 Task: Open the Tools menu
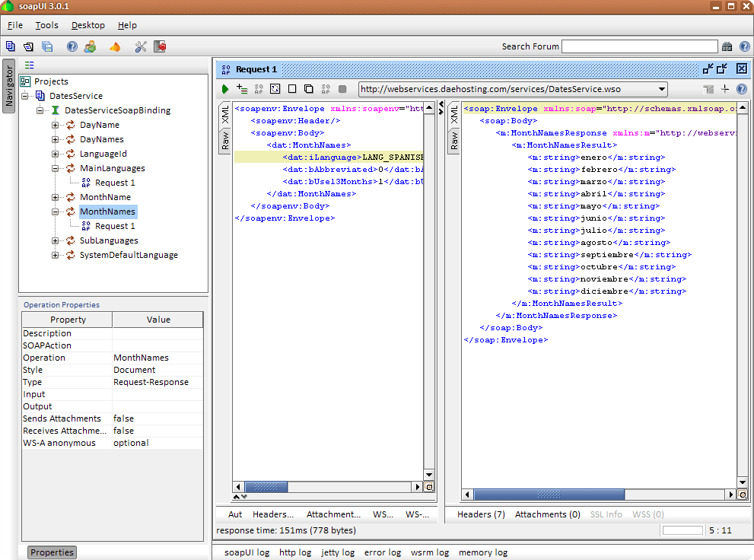coord(46,25)
